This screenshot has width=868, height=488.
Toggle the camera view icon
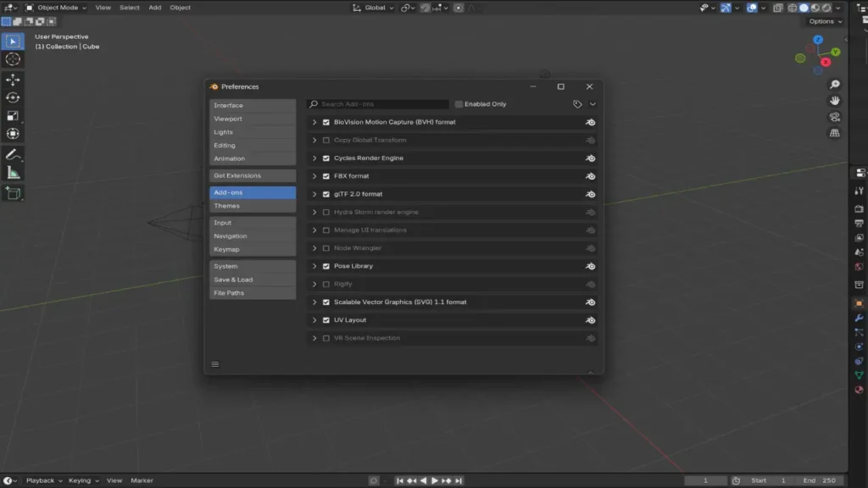pyautogui.click(x=834, y=117)
